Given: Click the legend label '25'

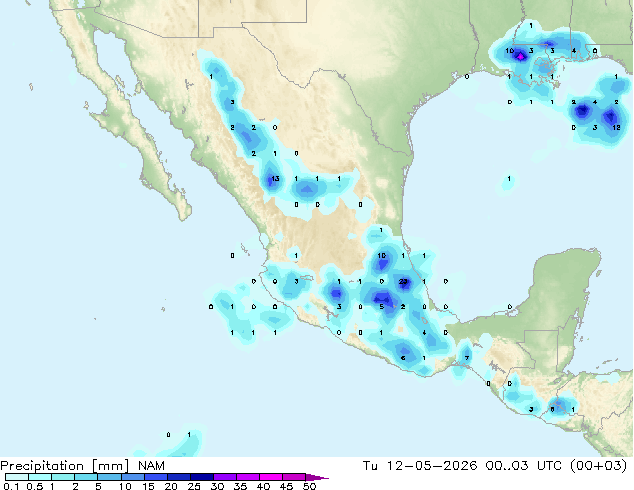Looking at the screenshot, I should [x=194, y=486].
